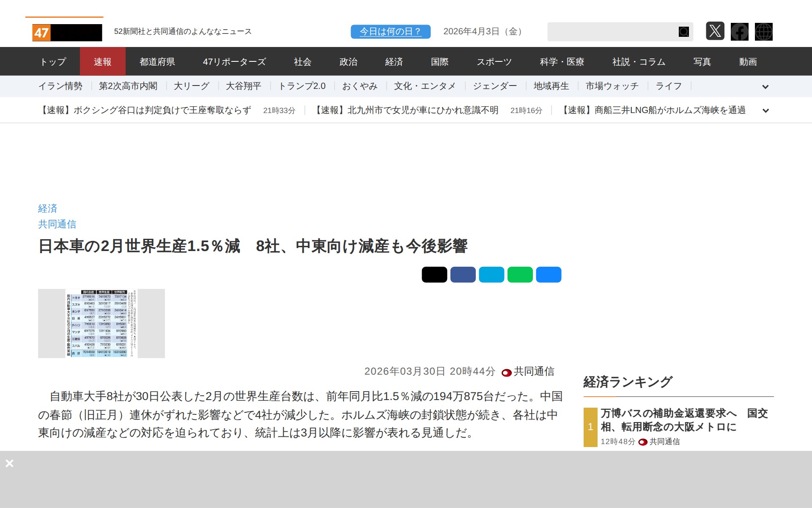812x508 pixels.
Task: Click the globe icon in header
Action: (x=763, y=31)
